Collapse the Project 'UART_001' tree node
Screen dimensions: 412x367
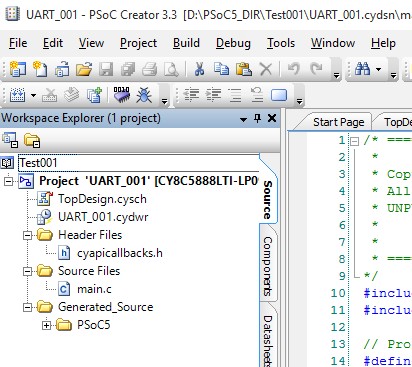(8, 181)
